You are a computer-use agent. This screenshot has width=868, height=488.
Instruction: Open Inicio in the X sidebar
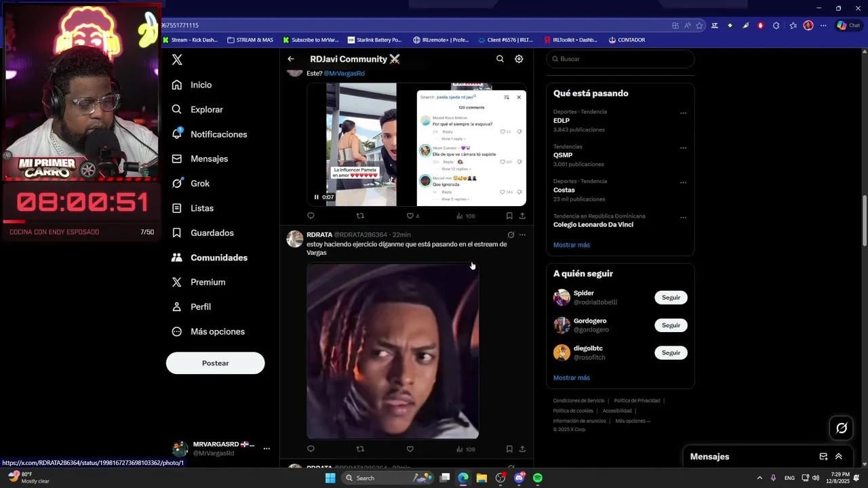(x=192, y=85)
